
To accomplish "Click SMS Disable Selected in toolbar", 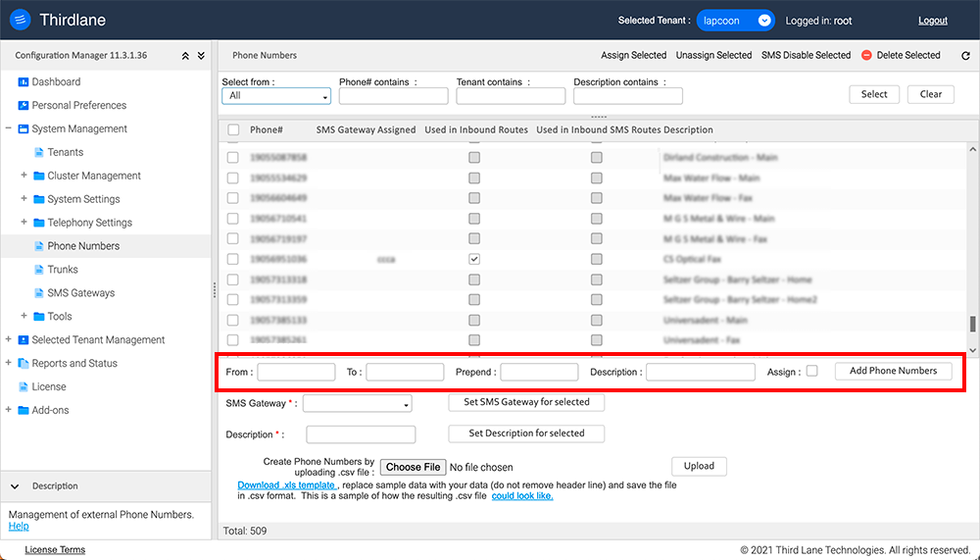I will tap(806, 55).
